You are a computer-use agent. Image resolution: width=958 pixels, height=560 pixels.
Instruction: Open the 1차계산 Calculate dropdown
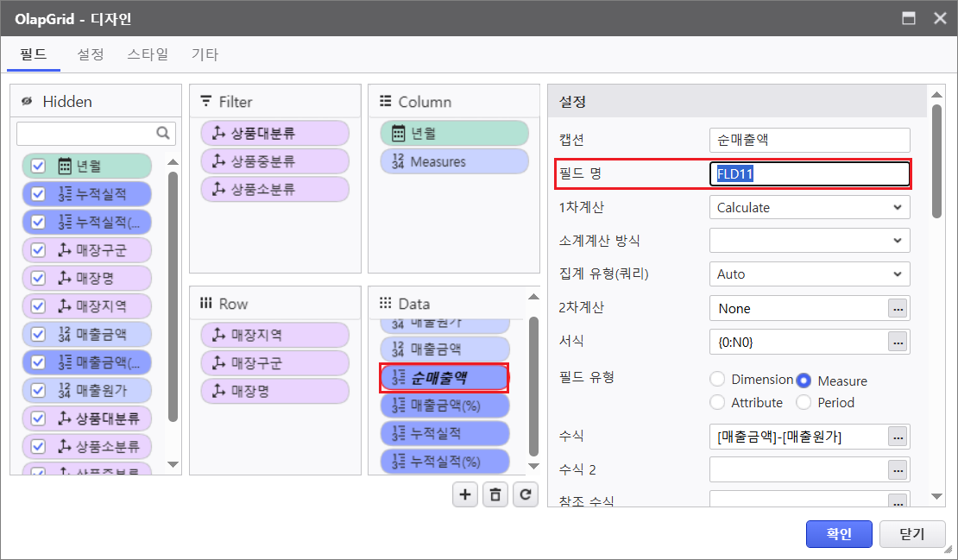point(809,207)
